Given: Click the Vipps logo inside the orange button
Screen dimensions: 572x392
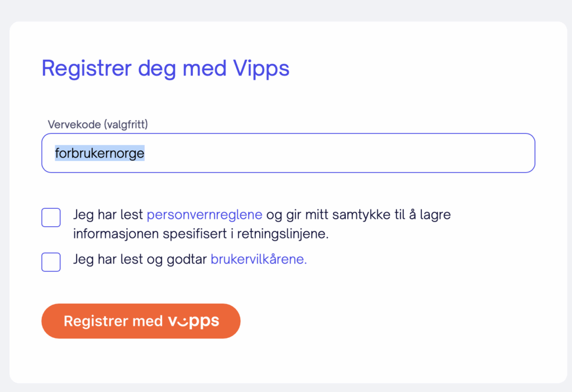Looking at the screenshot, I should (193, 322).
